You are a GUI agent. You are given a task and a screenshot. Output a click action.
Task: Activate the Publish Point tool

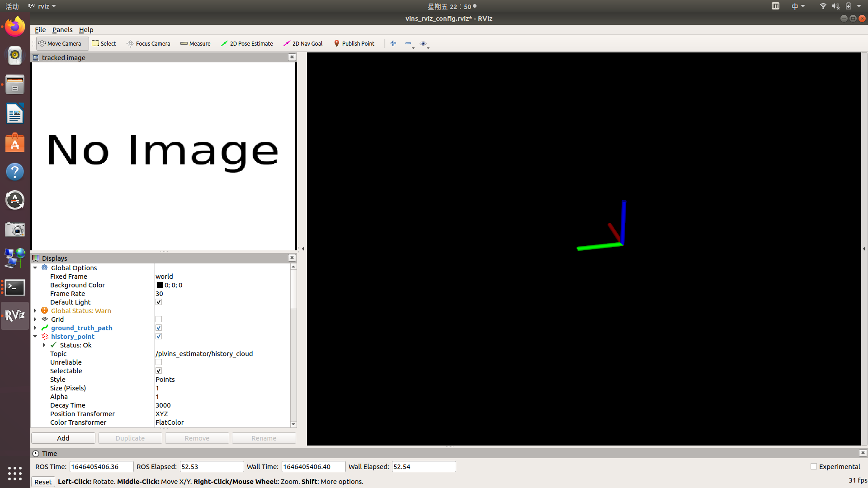click(354, 43)
